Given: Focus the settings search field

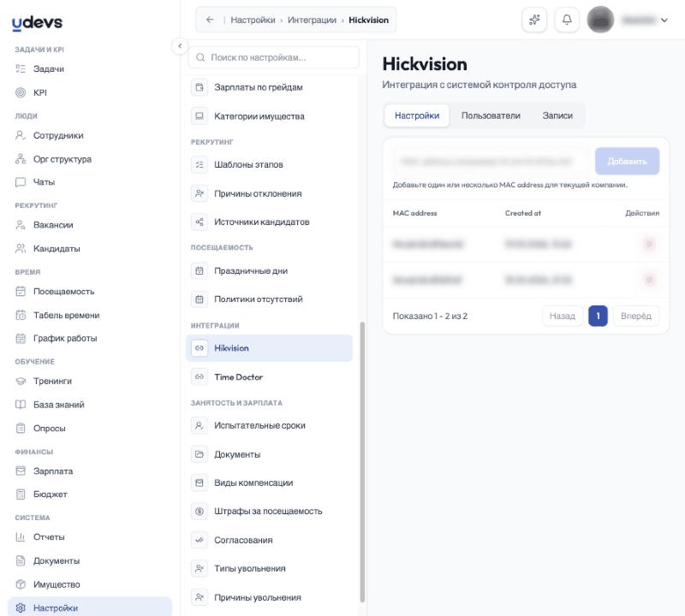Looking at the screenshot, I should click(x=274, y=57).
